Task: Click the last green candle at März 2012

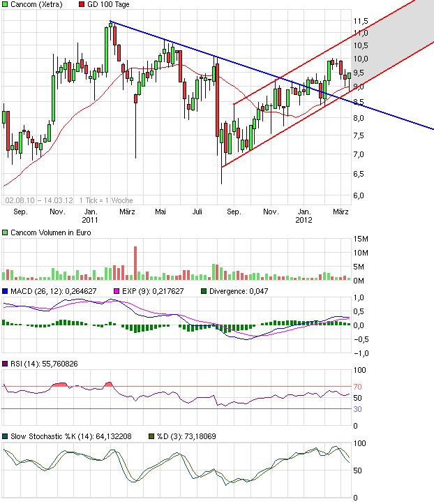Action: pyautogui.click(x=349, y=80)
